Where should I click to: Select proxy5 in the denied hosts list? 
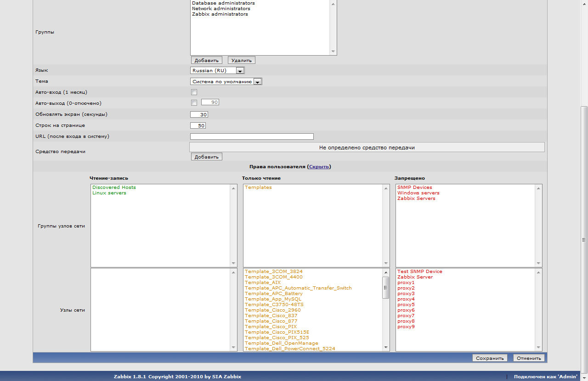[406, 305]
